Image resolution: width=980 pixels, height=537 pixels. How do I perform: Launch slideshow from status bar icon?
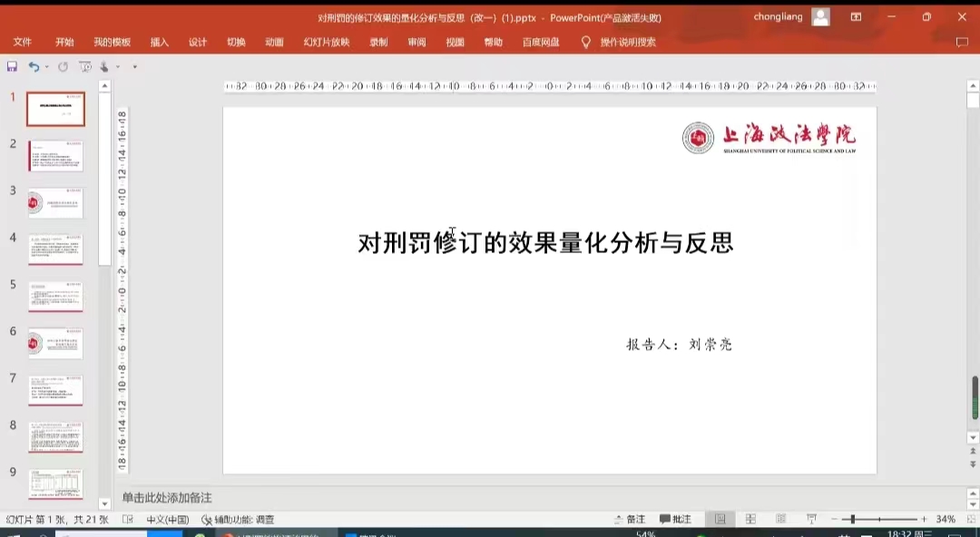pyautogui.click(x=812, y=519)
